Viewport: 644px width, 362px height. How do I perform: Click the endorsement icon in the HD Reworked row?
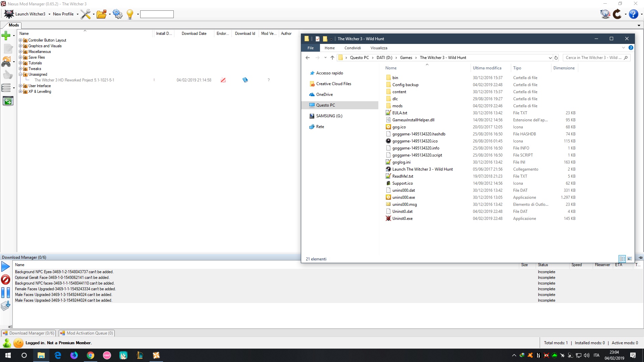click(223, 80)
